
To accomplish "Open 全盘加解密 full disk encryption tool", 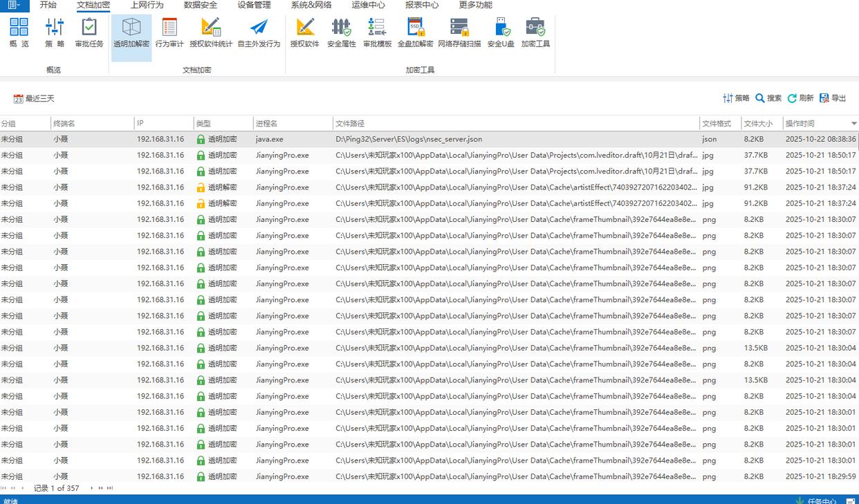I will tap(415, 32).
